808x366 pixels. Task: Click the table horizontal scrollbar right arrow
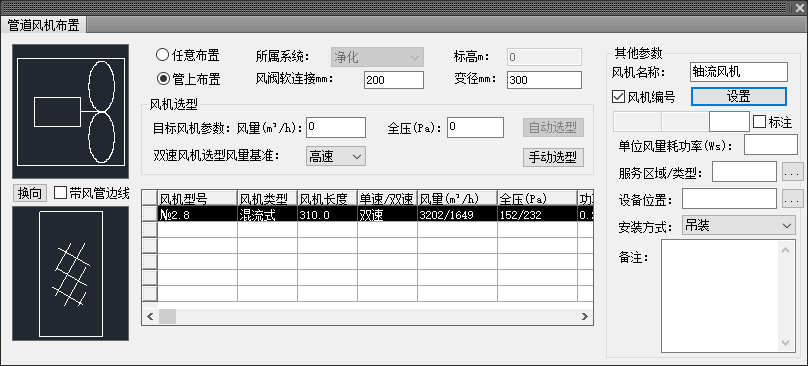[x=585, y=317]
